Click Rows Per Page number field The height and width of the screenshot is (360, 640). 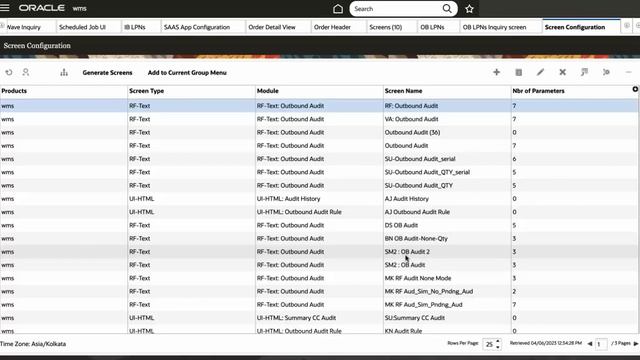[x=489, y=344]
